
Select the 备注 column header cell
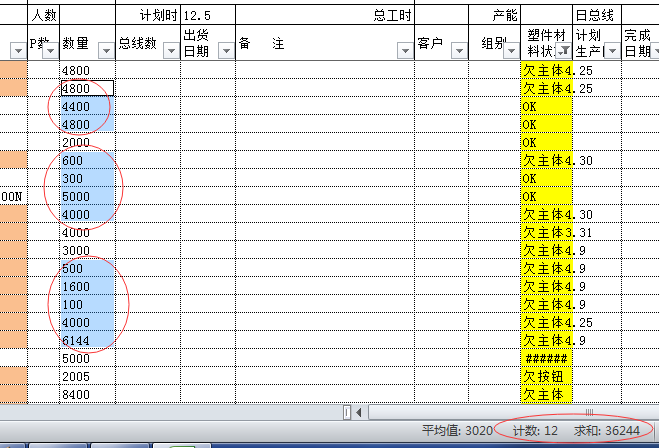pos(325,43)
